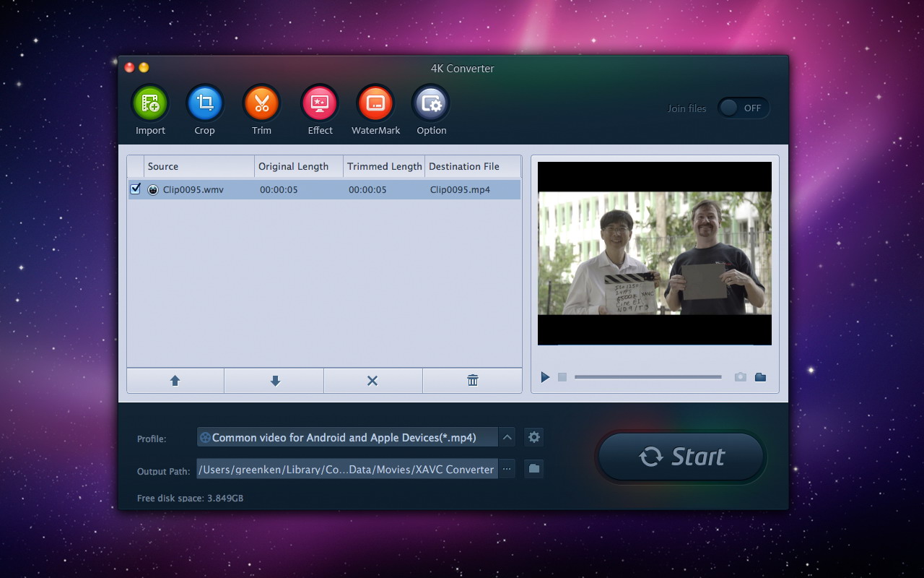Expand the Profile dropdown arrow
924x578 pixels.
click(507, 437)
